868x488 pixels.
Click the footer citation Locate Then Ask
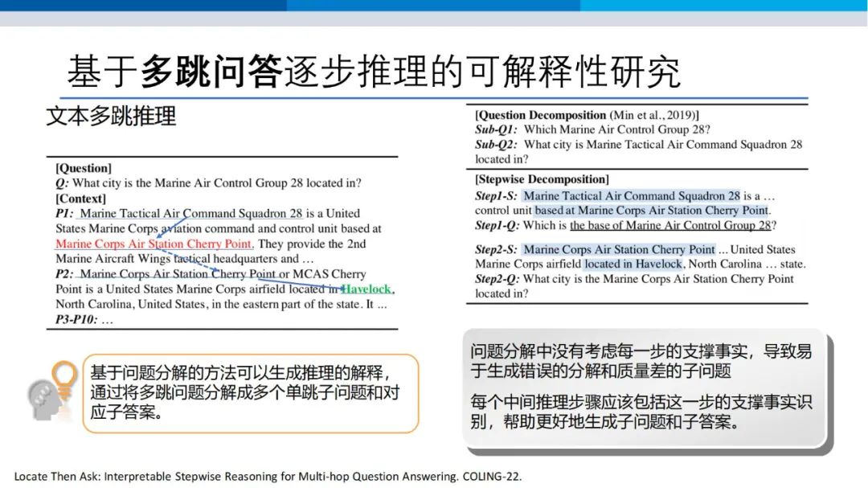pos(268,477)
